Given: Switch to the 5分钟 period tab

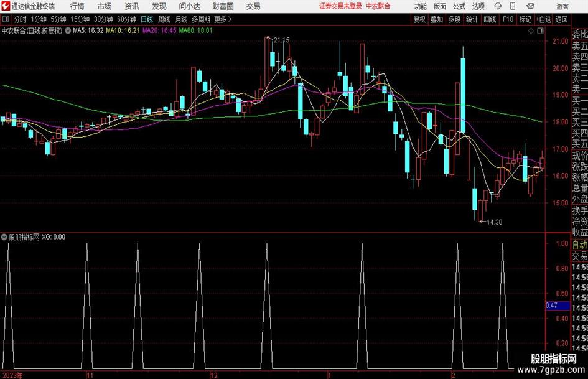Looking at the screenshot, I should [x=58, y=19].
